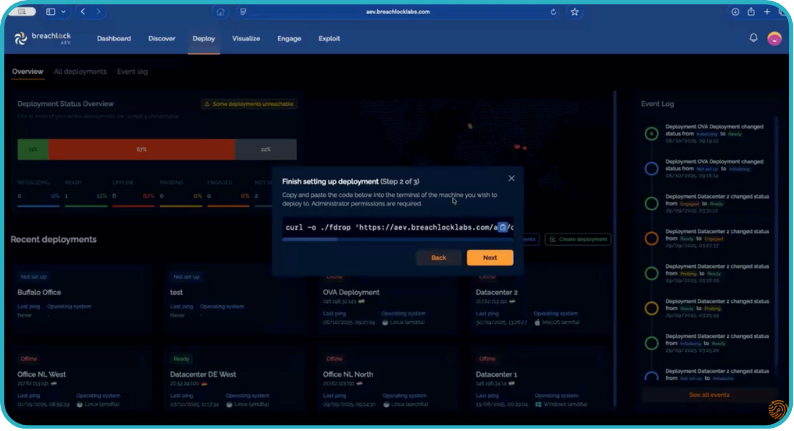This screenshot has height=431, width=794.
Task: Click the Next button in the dialog
Action: click(490, 258)
